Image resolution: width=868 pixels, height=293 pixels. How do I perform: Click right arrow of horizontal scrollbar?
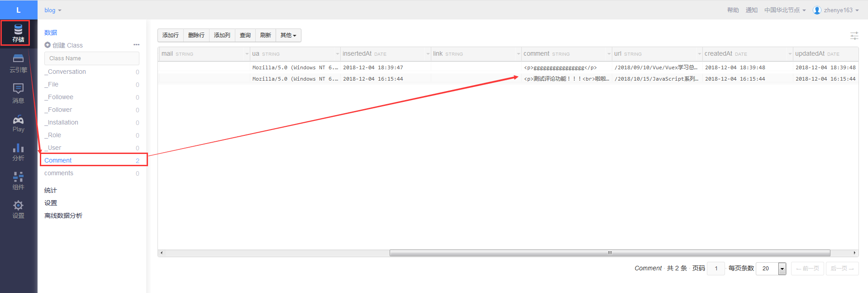[x=854, y=253]
